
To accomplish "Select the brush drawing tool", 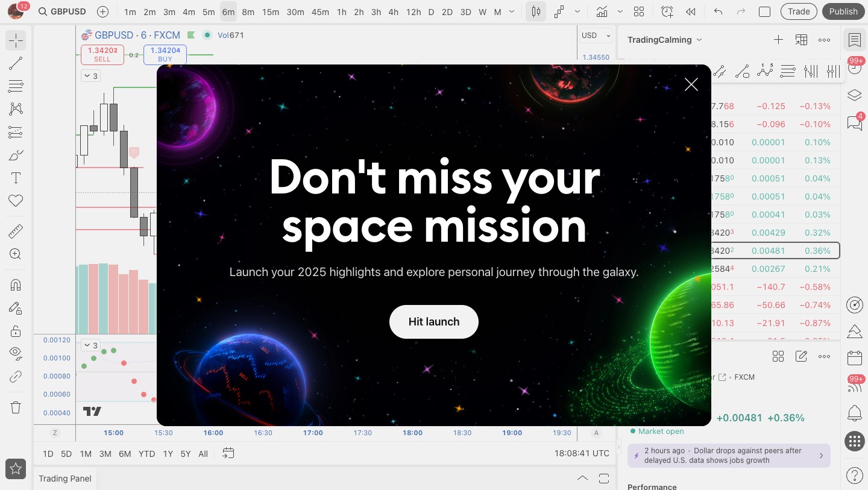I will point(16,155).
